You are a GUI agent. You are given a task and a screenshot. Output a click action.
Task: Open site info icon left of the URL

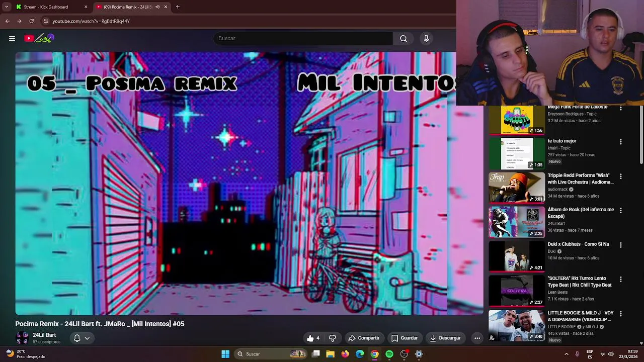click(46, 21)
